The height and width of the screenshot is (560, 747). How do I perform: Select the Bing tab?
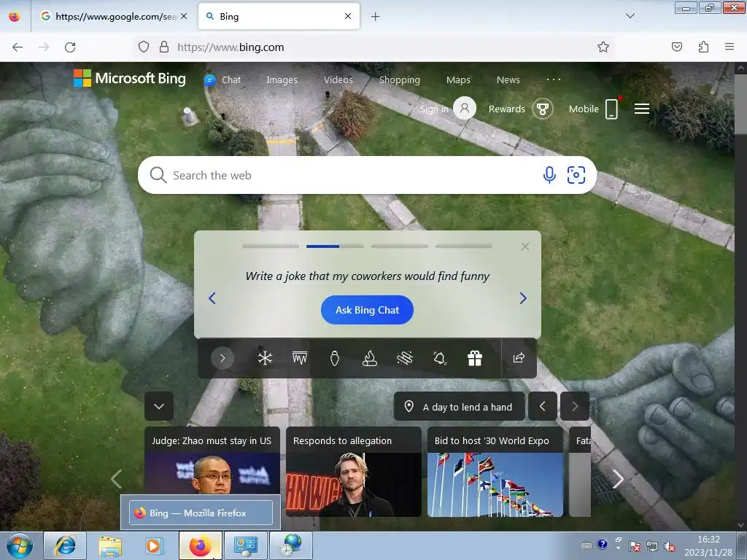279,16
